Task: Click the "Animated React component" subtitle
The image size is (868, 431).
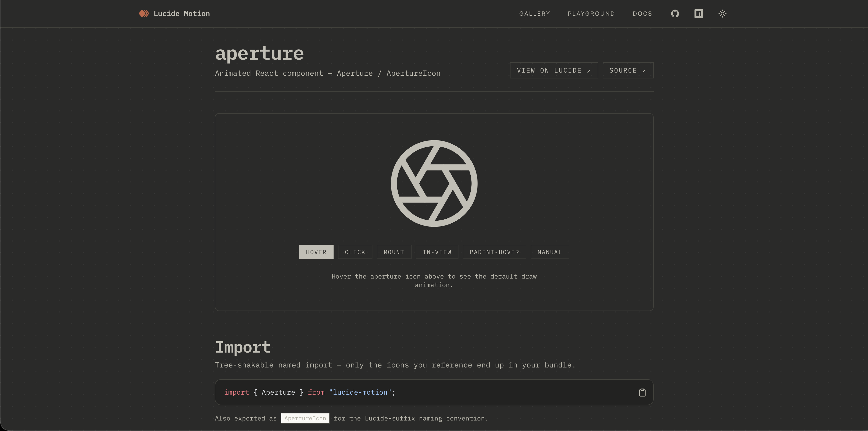Action: tap(327, 73)
